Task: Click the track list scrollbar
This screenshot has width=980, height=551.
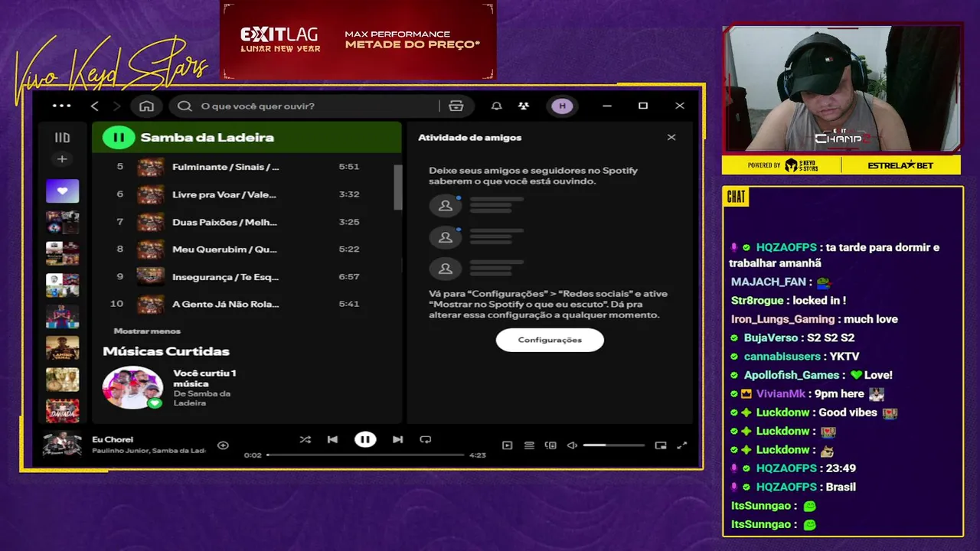Action: tap(397, 187)
